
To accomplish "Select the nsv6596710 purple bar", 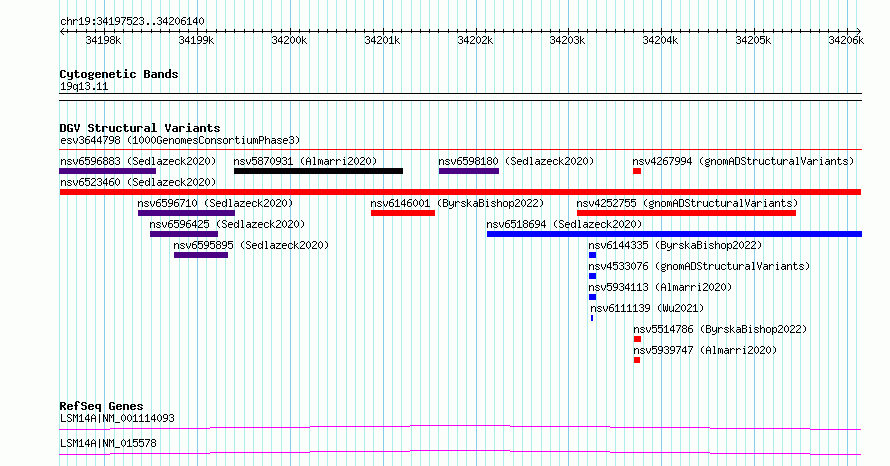I will (186, 213).
